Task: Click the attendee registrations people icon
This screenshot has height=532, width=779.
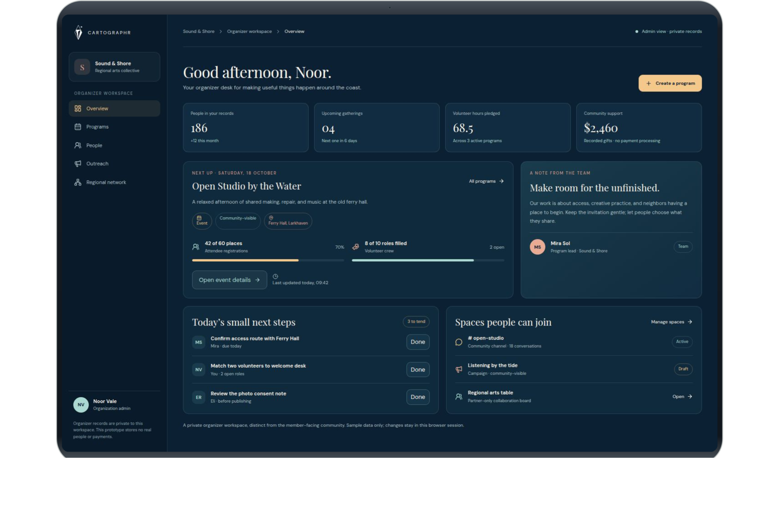Action: (x=196, y=247)
